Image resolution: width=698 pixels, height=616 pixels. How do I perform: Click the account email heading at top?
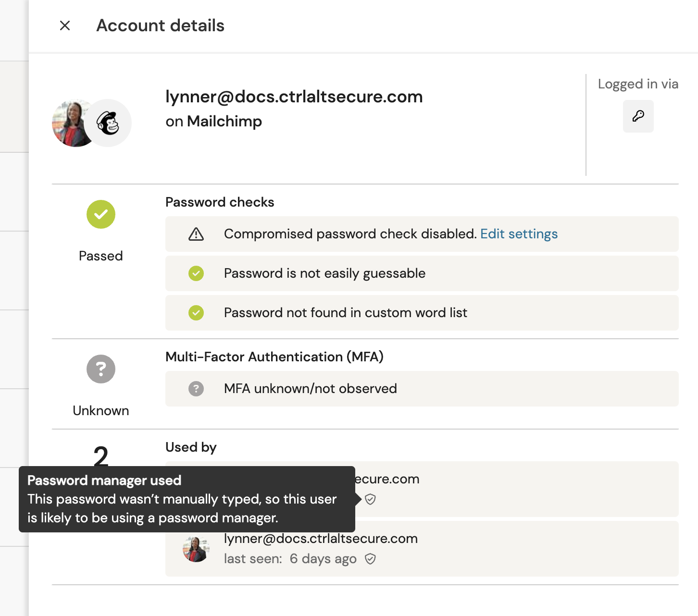[294, 97]
